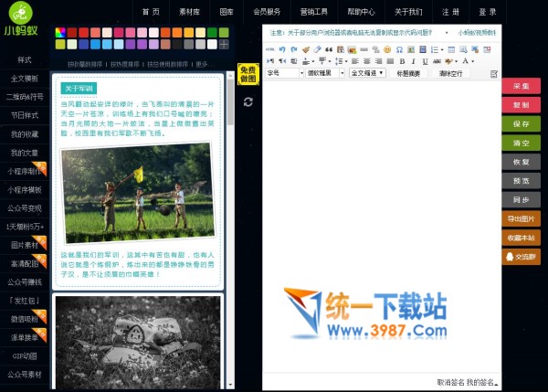Viewport: 548px width, 392px height.
Task: Align text left
Action: pos(355,61)
